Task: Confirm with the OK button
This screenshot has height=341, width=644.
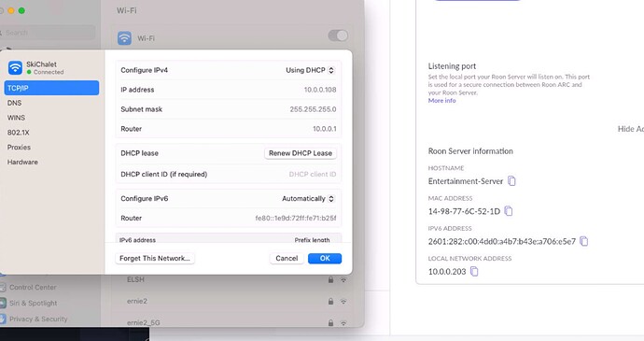Action: 325,259
